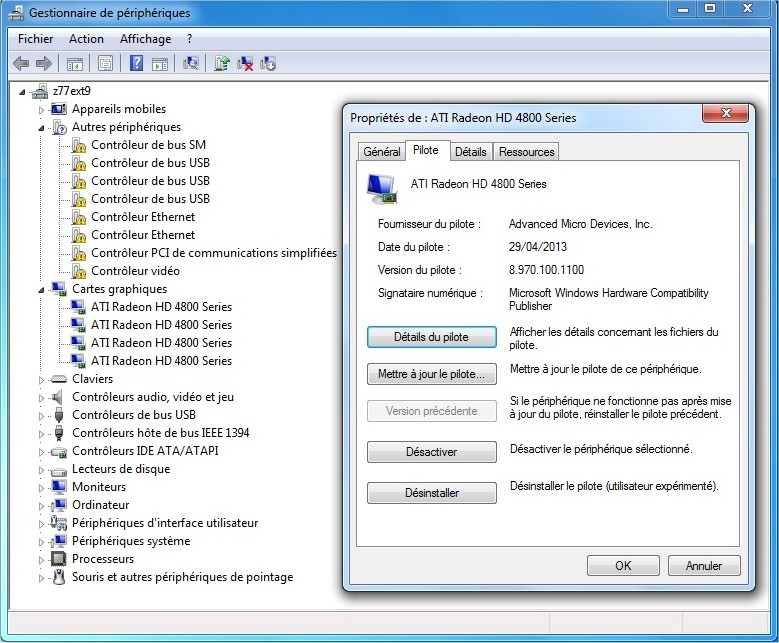Click the Moniteurs monitor icon
The width and height of the screenshot is (779, 643).
[x=59, y=487]
